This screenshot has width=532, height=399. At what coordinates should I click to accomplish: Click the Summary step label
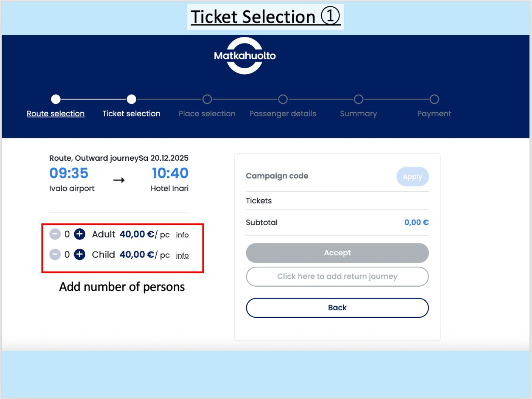click(358, 114)
